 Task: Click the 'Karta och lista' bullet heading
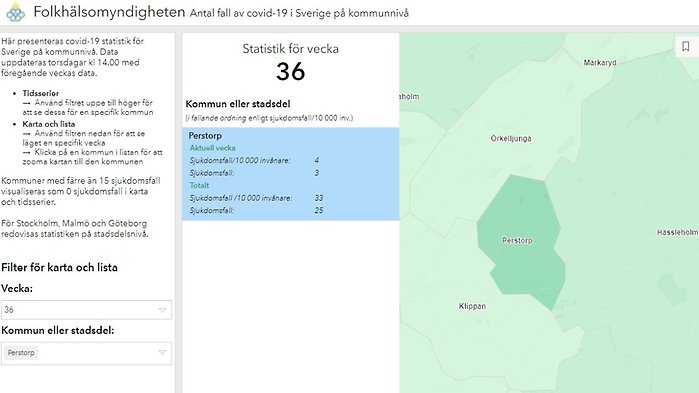[49, 124]
